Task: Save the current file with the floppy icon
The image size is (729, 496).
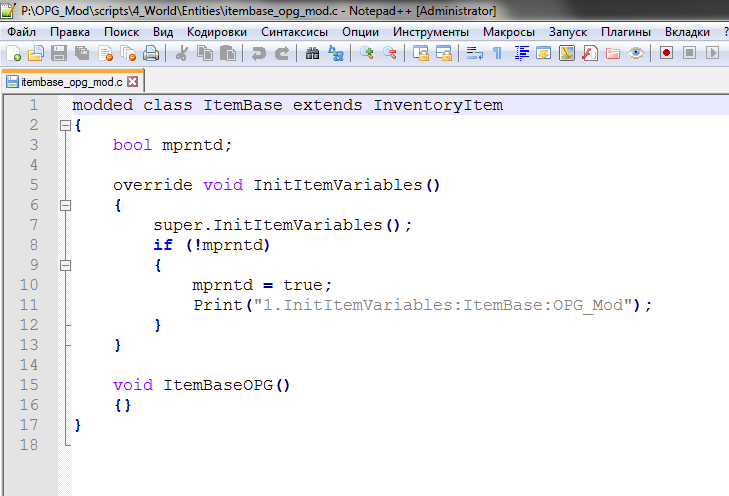Action: point(59,53)
